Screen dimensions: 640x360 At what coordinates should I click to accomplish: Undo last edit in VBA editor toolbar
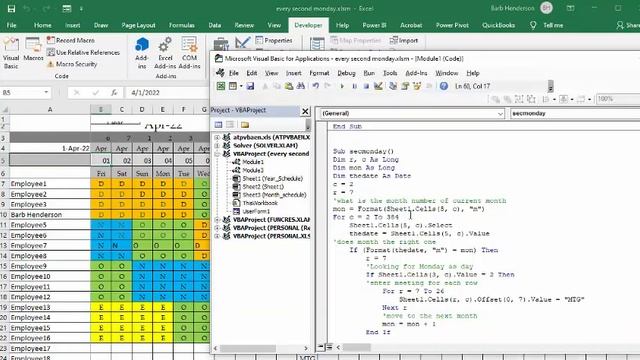click(x=316, y=86)
